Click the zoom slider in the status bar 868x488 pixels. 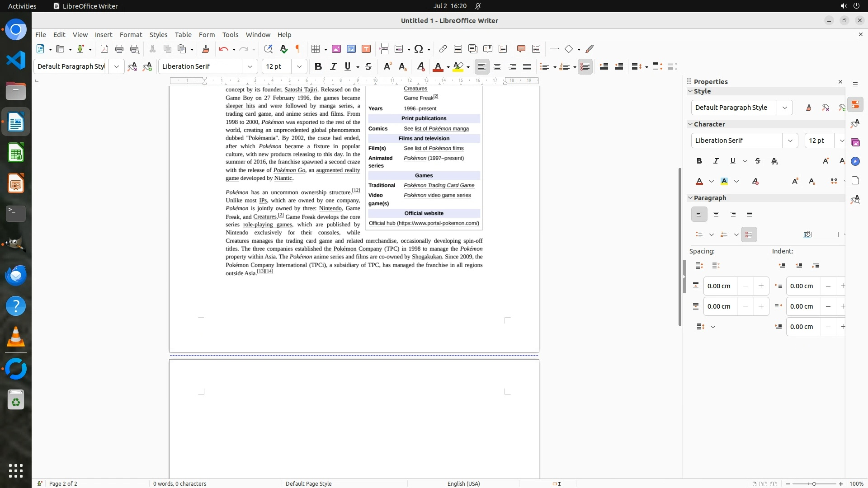tap(814, 484)
